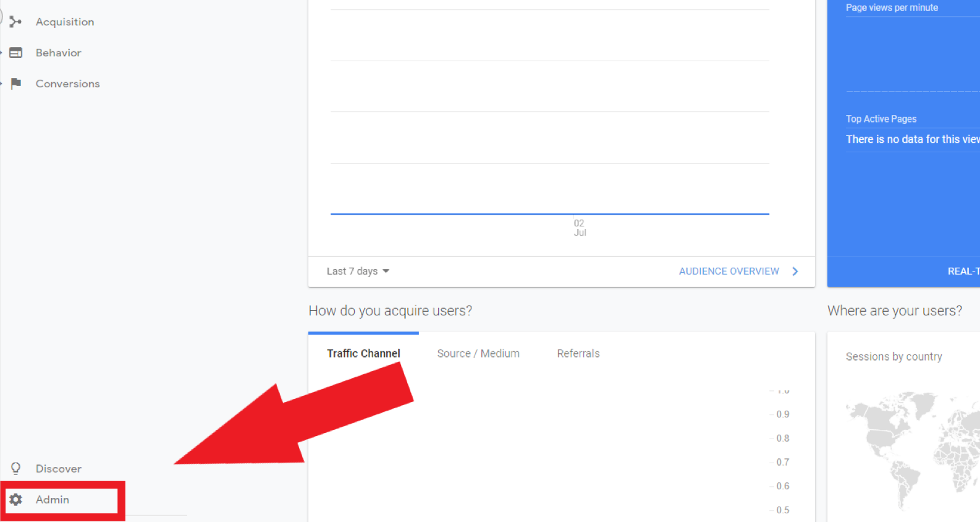Expand the Conversions section using its arrow
980x522 pixels.
point(2,83)
